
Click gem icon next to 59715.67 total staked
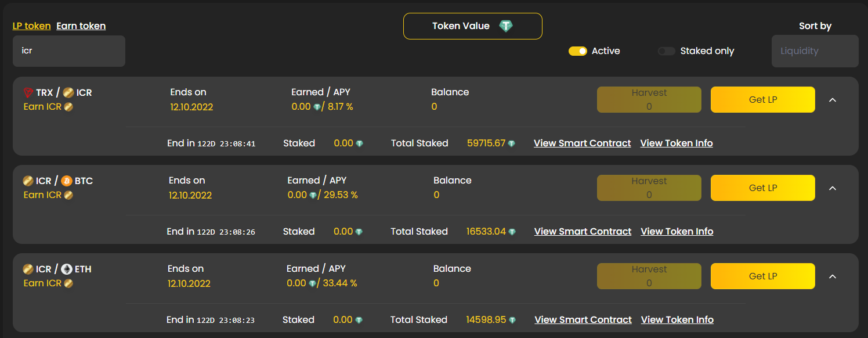[x=511, y=143]
